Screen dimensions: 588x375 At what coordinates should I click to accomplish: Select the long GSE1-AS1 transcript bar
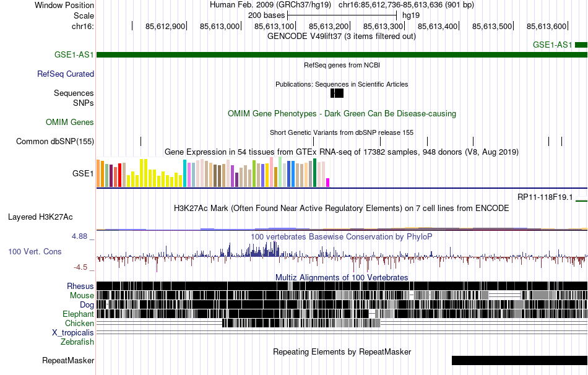tap(342, 54)
